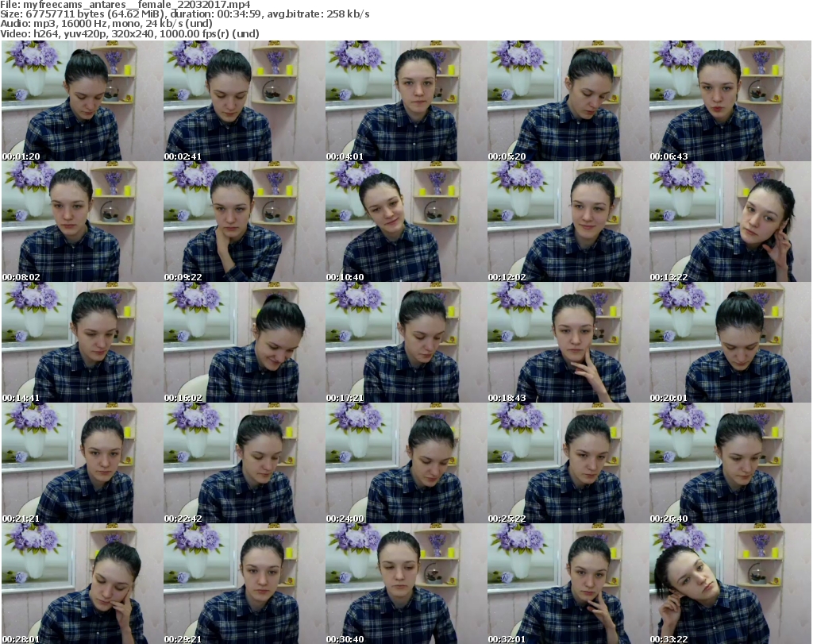Select the thumbnail stamped 00:29:21
Image resolution: width=813 pixels, height=644 pixels.
pos(245,584)
